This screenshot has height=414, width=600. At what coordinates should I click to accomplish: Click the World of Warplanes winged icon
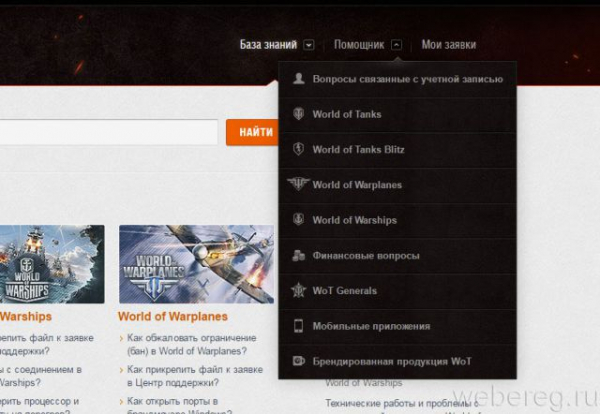pos(298,184)
